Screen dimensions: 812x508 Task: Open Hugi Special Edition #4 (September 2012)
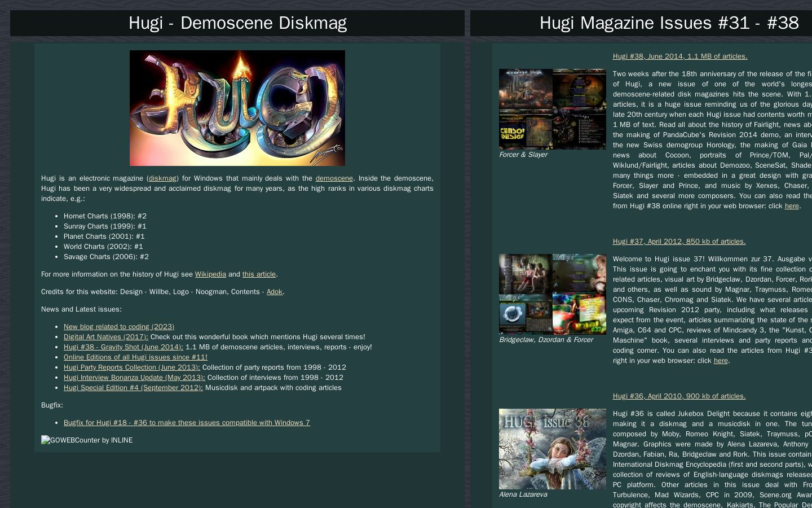133,388
